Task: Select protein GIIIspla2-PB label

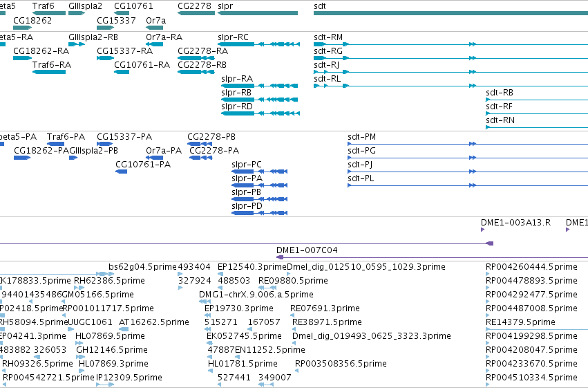Action: point(94,151)
